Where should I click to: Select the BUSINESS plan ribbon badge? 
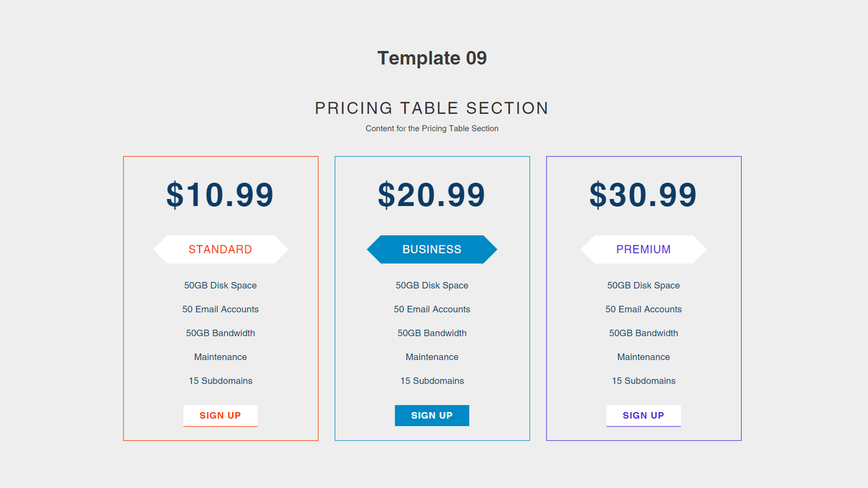(x=432, y=249)
